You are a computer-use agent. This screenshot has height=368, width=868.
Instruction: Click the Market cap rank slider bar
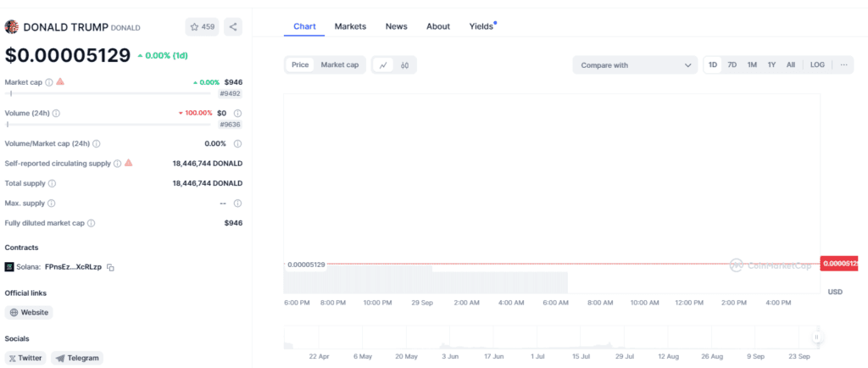(108, 93)
